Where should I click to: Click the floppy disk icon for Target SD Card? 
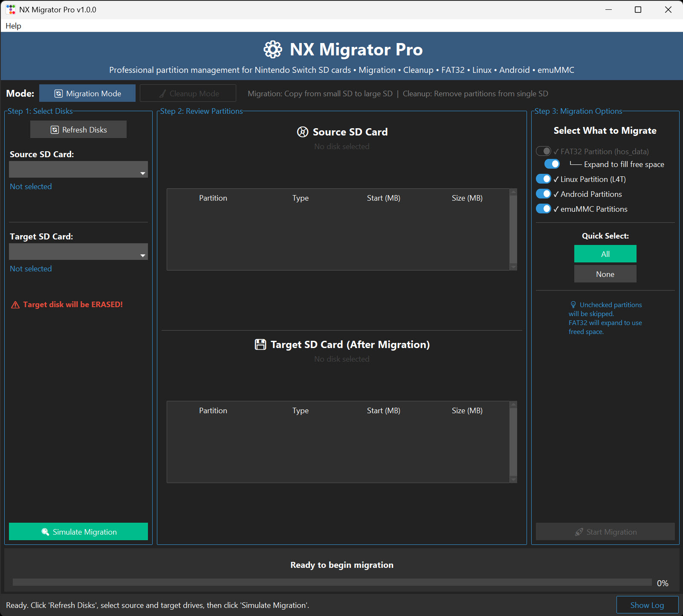[x=260, y=345]
